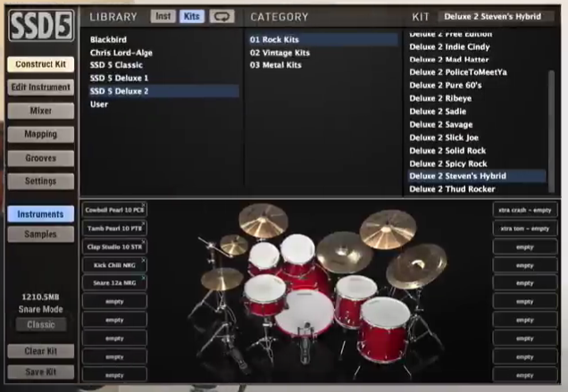Load the Deluxe 2 Ribeye kit
Screen dimensions: 568x392
(x=477, y=98)
